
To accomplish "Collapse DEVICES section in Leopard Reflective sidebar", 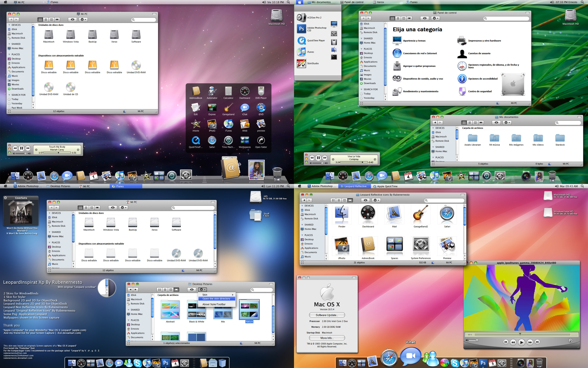I will [x=303, y=206].
